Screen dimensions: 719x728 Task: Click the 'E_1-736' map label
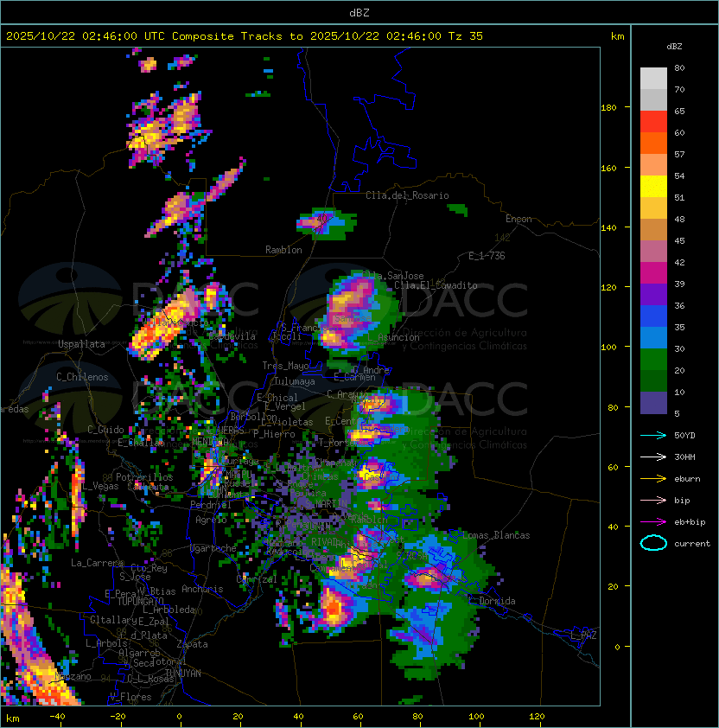click(487, 256)
